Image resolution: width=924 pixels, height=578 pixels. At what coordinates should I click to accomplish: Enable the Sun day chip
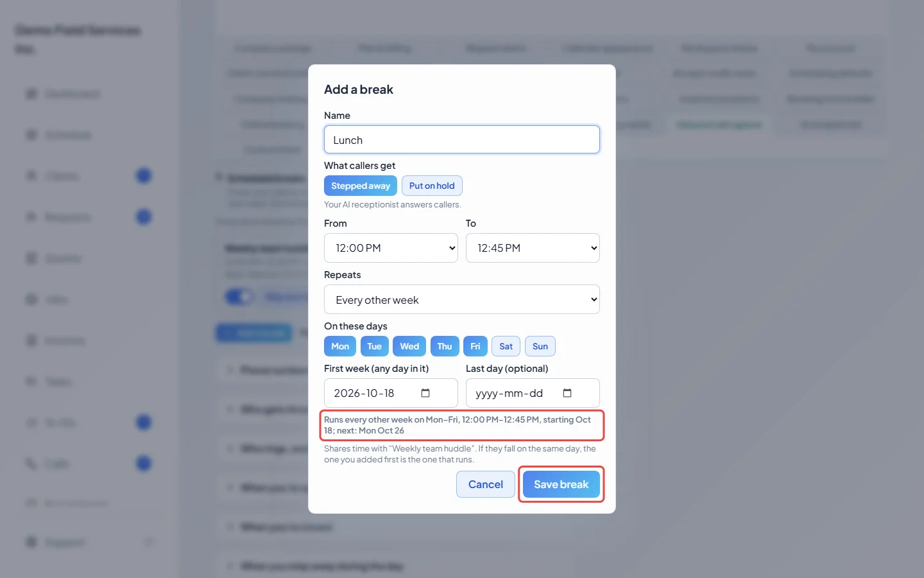540,346
